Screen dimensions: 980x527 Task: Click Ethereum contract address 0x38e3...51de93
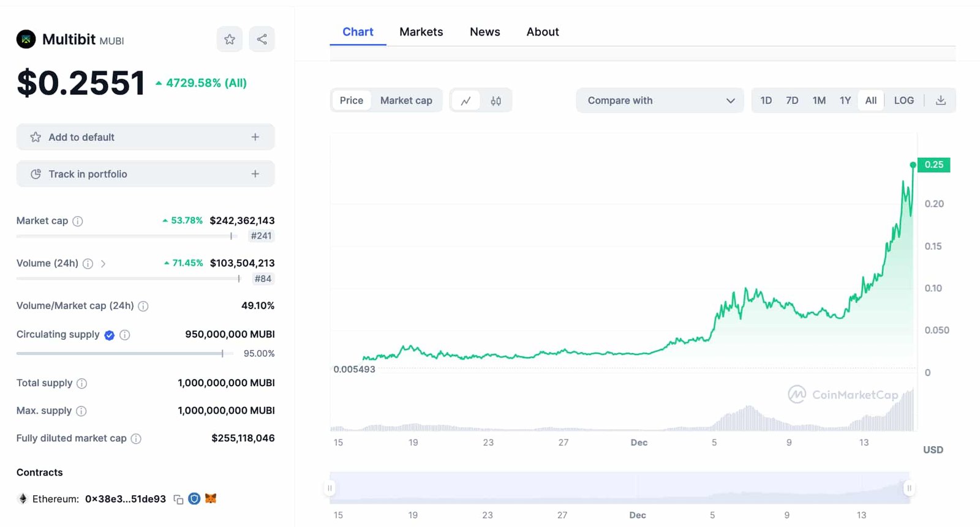tap(126, 499)
